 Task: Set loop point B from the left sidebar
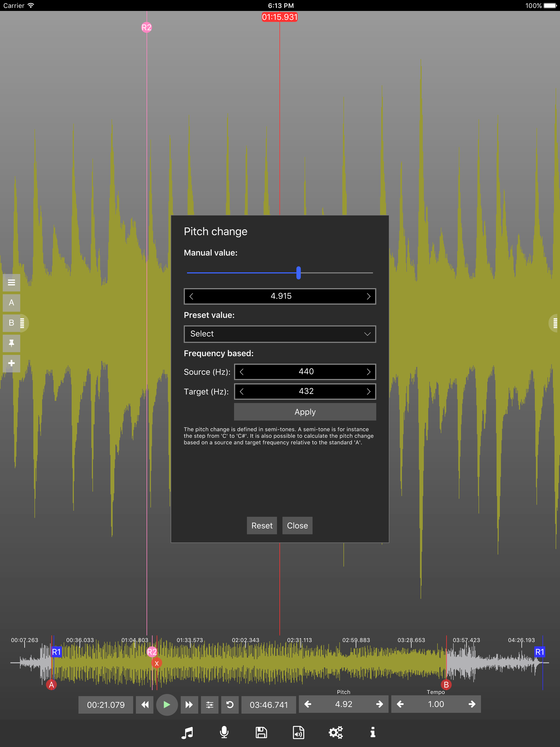click(x=11, y=323)
